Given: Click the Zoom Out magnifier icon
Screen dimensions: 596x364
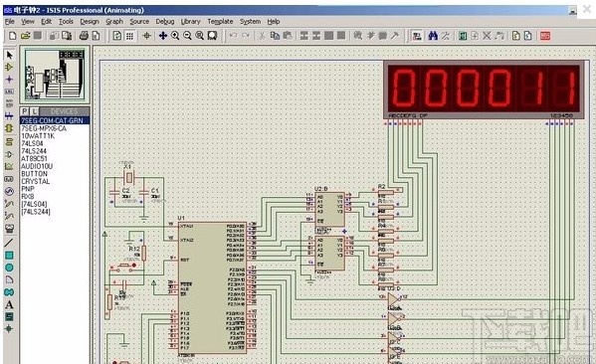Looking at the screenshot, I should tap(187, 36).
